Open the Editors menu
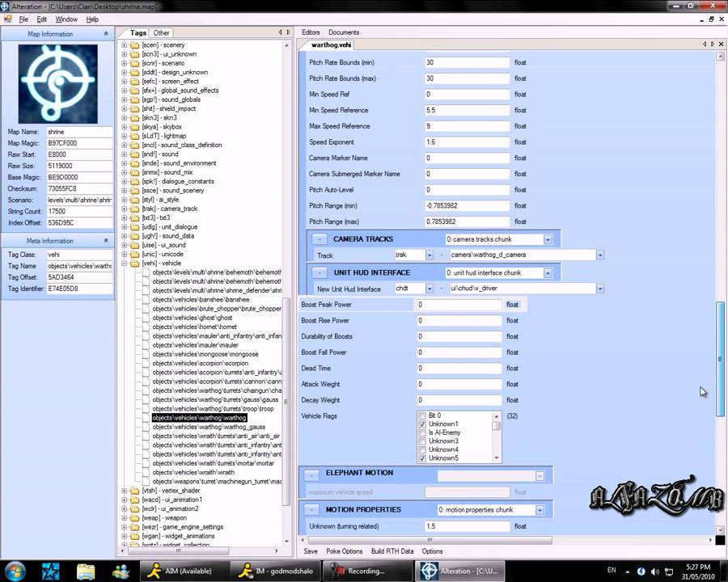The width and height of the screenshot is (728, 582). pos(311,32)
